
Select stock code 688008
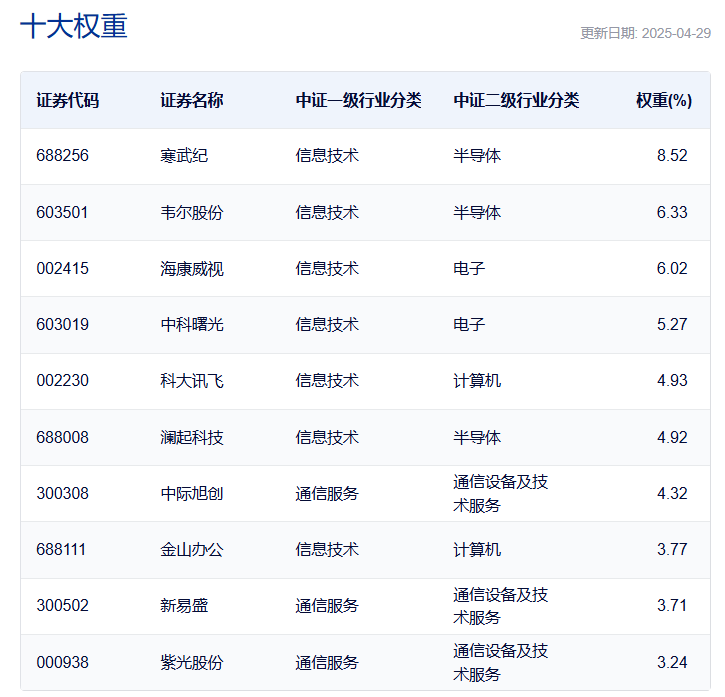pyautogui.click(x=62, y=437)
